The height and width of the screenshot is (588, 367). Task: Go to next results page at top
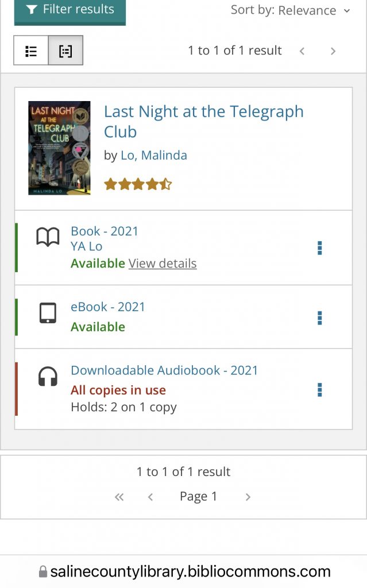click(x=333, y=51)
